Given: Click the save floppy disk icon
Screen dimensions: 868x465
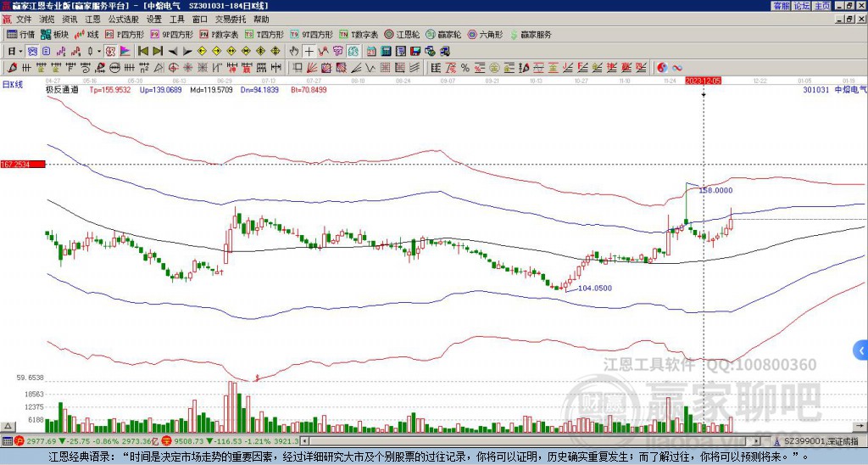Looking at the screenshot, I should (415, 52).
